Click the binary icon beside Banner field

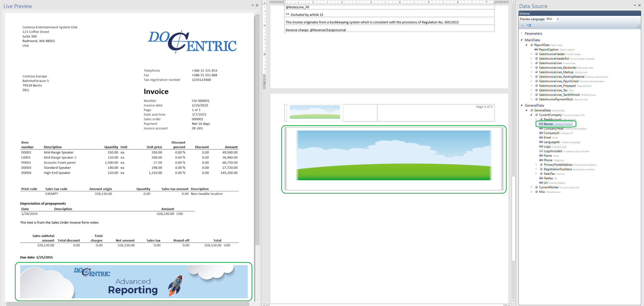(x=541, y=124)
